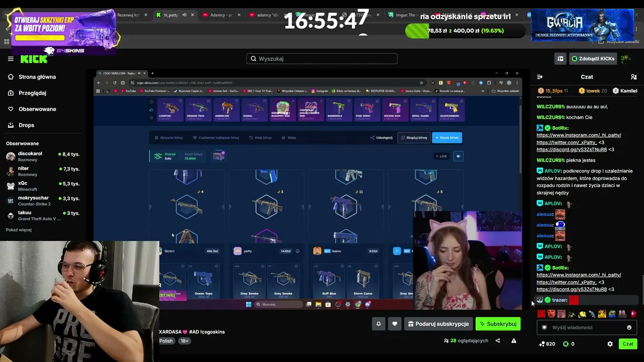Click Nowa bitwa in the streamed page
This screenshot has height=362, width=644.
(447, 137)
